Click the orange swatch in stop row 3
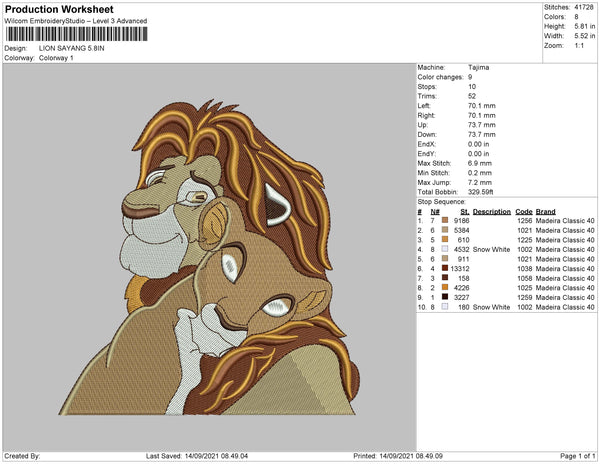 [x=445, y=240]
